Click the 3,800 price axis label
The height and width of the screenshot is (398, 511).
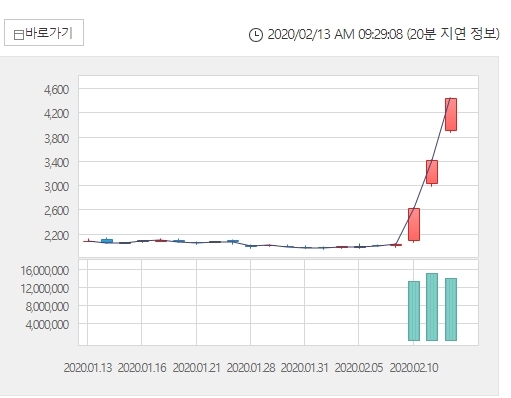click(56, 138)
